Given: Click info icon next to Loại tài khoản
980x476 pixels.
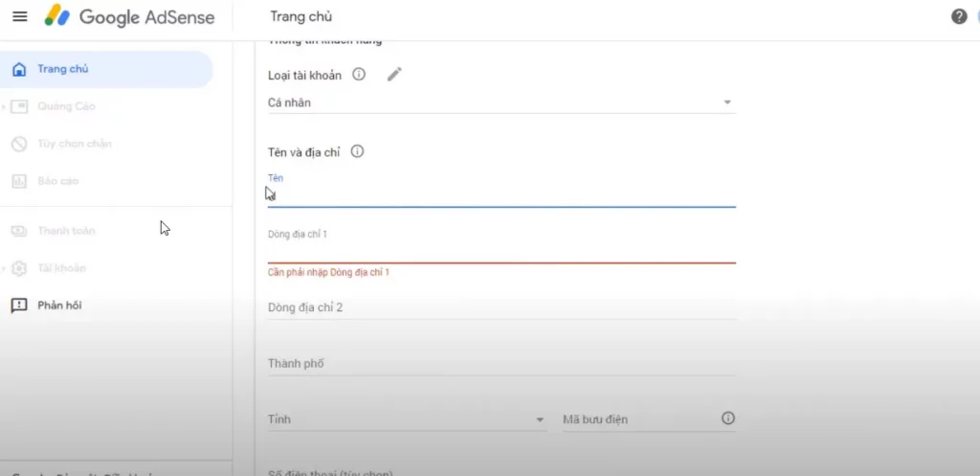Looking at the screenshot, I should tap(359, 75).
